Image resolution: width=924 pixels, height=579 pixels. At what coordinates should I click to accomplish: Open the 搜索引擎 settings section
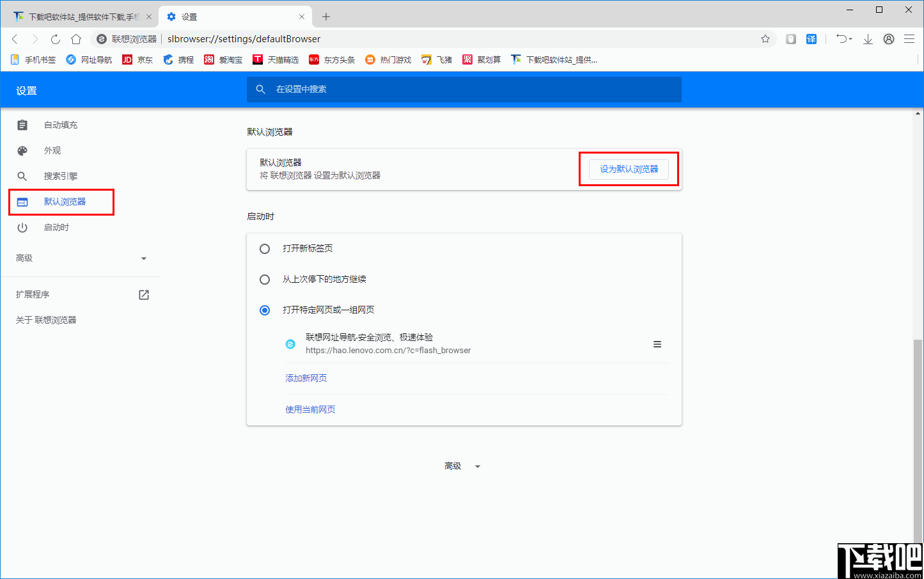(61, 176)
